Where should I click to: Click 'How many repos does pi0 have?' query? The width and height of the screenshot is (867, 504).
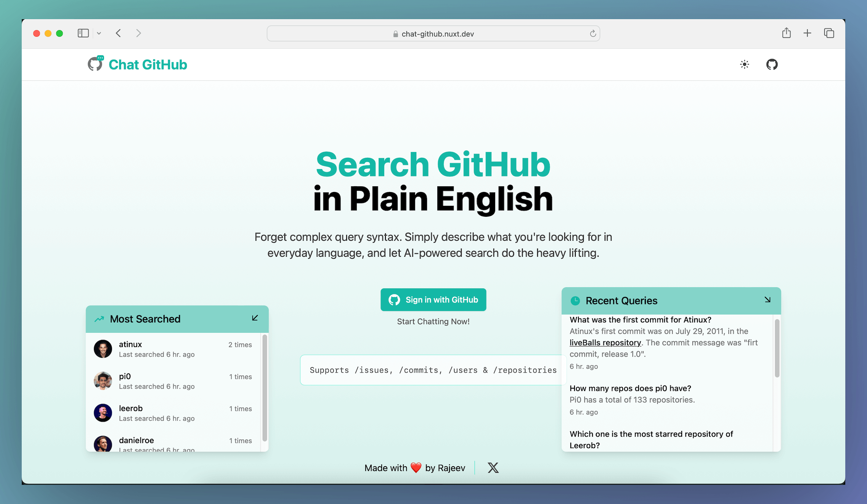pos(630,388)
